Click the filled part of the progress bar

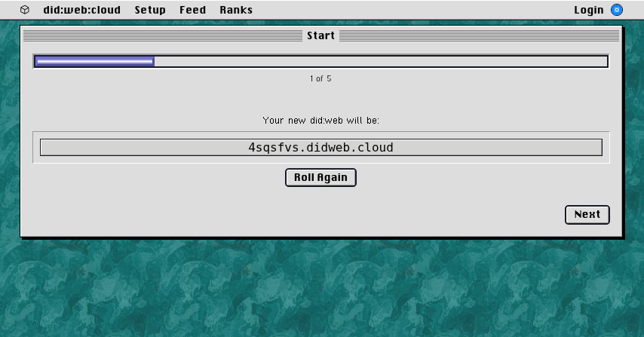click(x=94, y=62)
